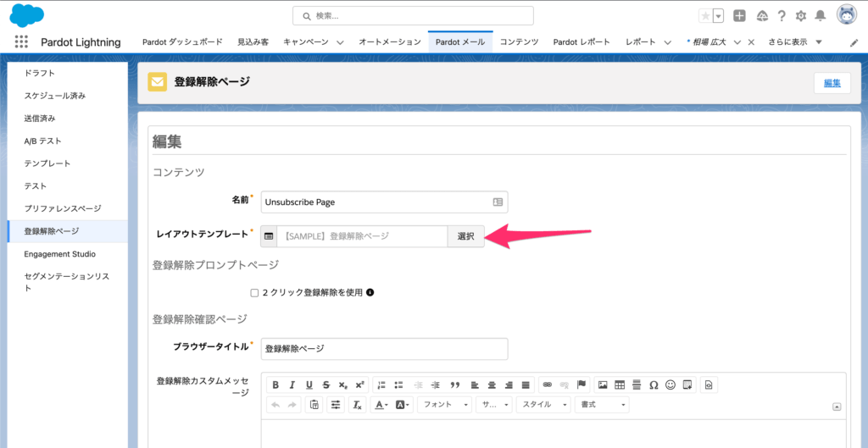The image size is (868, 448).
Task: Open the スタイル dropdown
Action: [x=543, y=405]
